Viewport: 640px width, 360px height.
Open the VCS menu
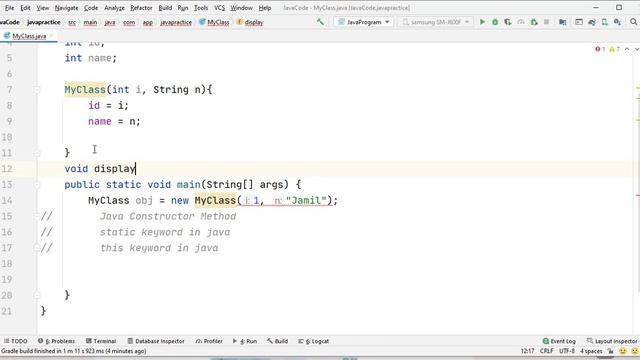[219, 8]
